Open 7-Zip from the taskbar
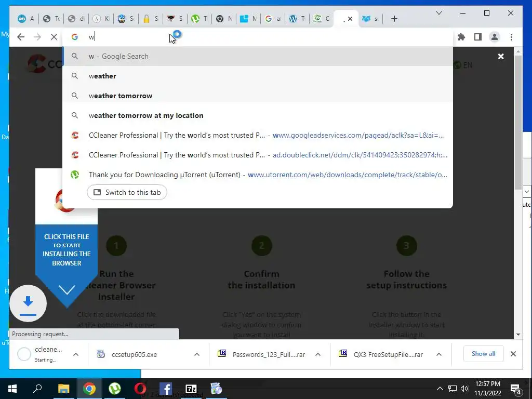Image resolution: width=532 pixels, height=399 pixels. 191,389
